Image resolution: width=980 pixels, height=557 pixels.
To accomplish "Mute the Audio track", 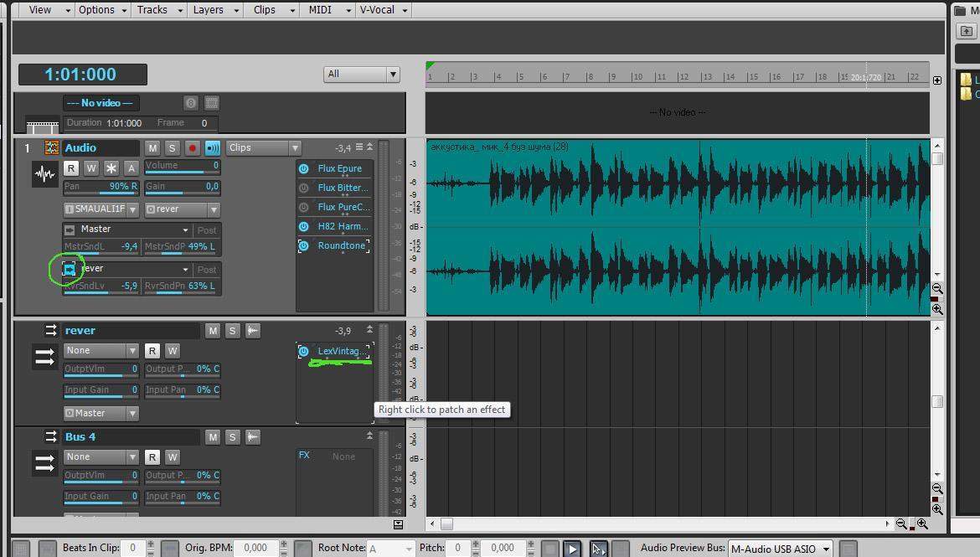I will pyautogui.click(x=152, y=148).
